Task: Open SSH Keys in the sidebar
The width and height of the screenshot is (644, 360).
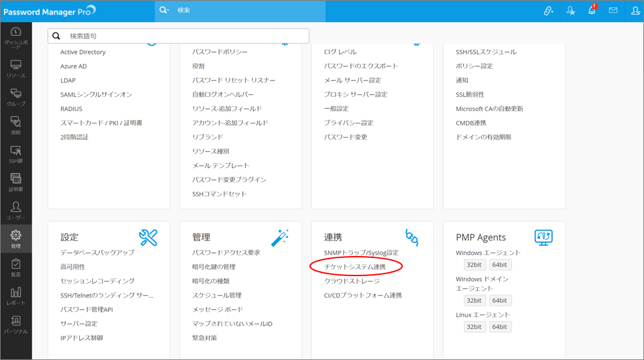Action: pyautogui.click(x=16, y=154)
